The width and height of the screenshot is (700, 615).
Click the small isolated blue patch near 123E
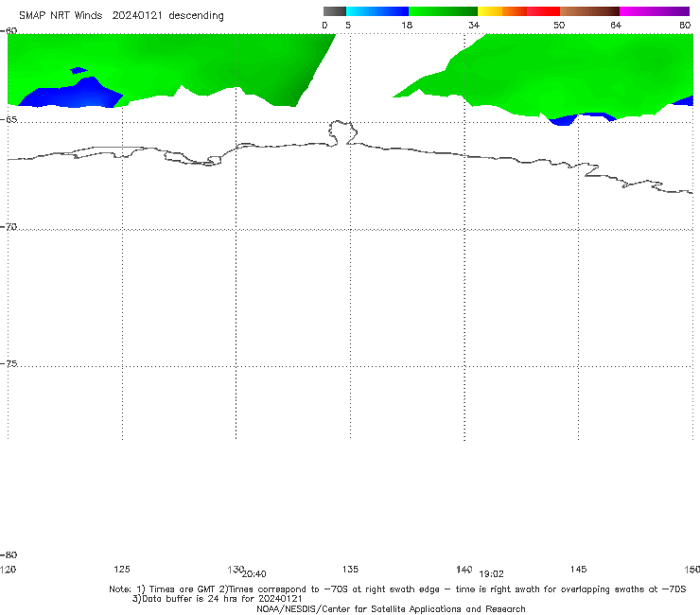click(x=79, y=70)
